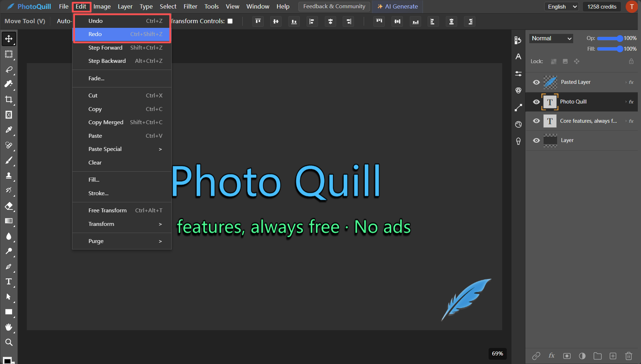Click the new layer plus icon

click(613, 356)
